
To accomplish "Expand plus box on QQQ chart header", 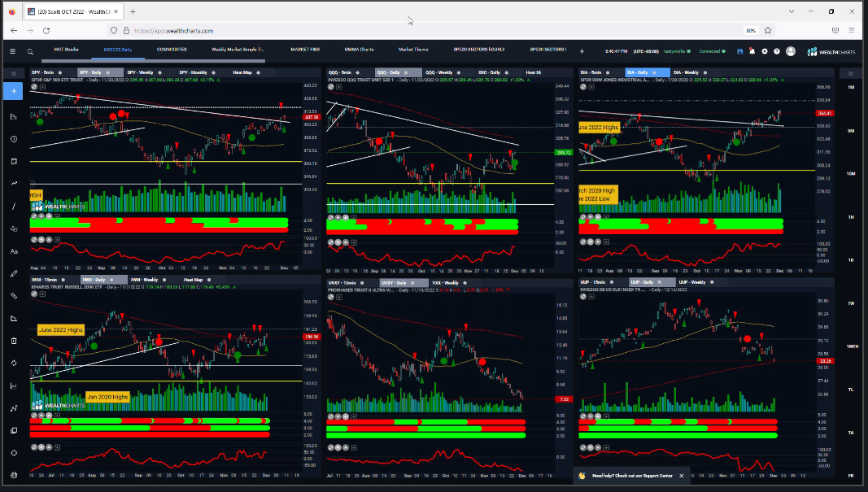I will (338, 87).
